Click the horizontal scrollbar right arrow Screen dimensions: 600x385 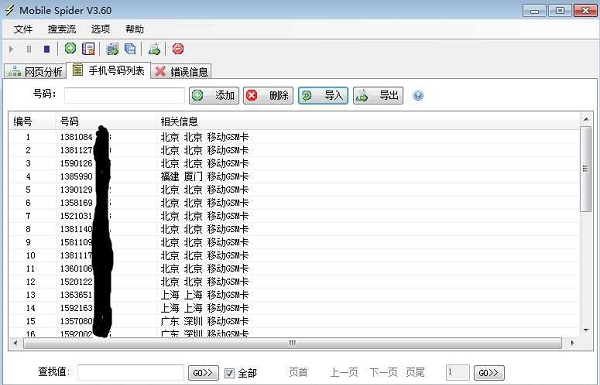[x=572, y=343]
